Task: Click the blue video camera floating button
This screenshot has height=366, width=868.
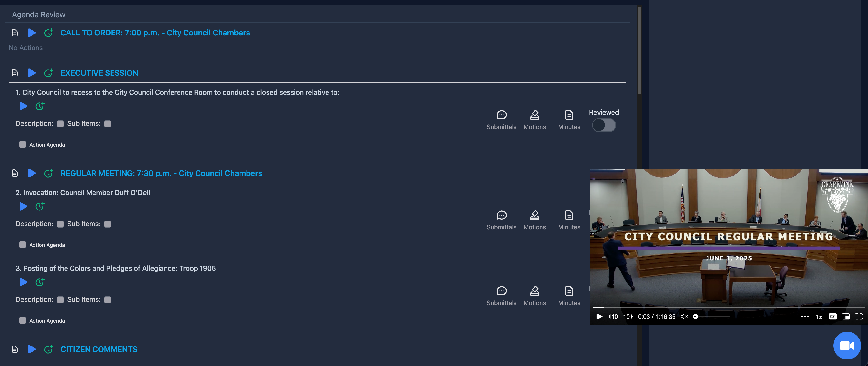Action: (x=847, y=346)
